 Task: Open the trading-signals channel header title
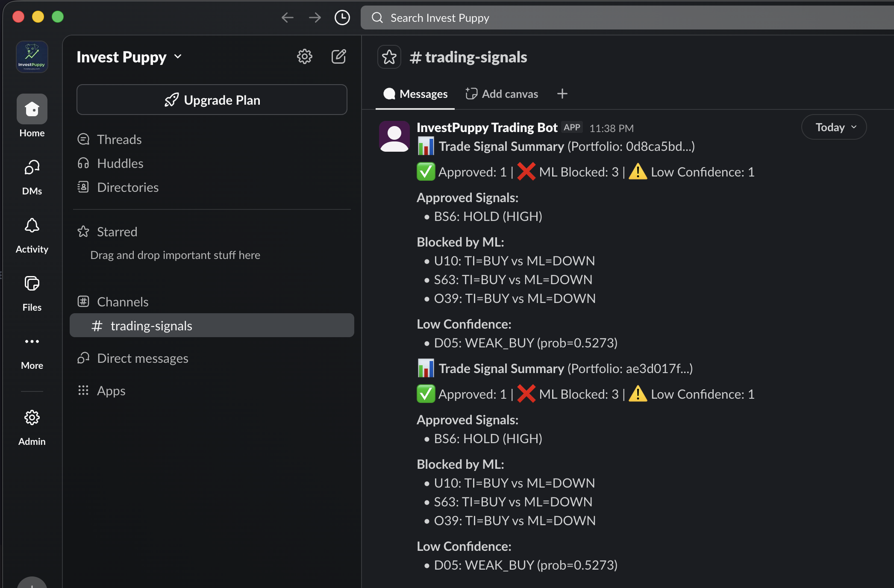[x=468, y=57]
